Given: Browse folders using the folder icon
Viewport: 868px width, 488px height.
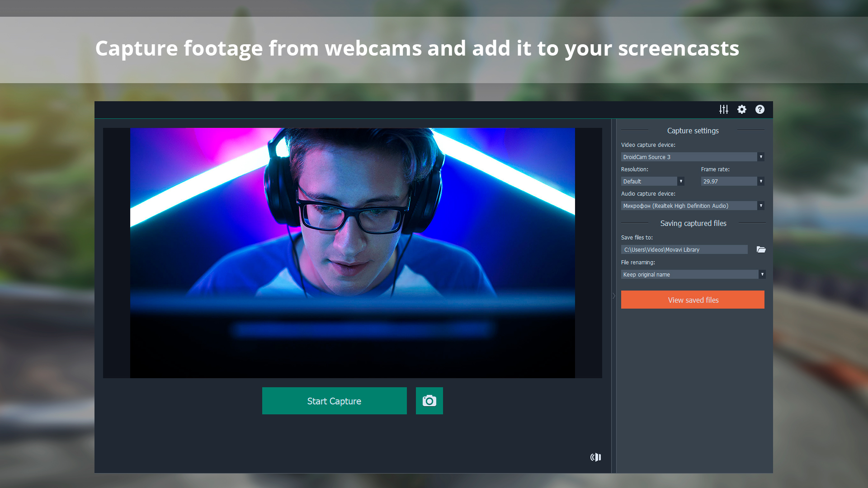Looking at the screenshot, I should (x=761, y=249).
